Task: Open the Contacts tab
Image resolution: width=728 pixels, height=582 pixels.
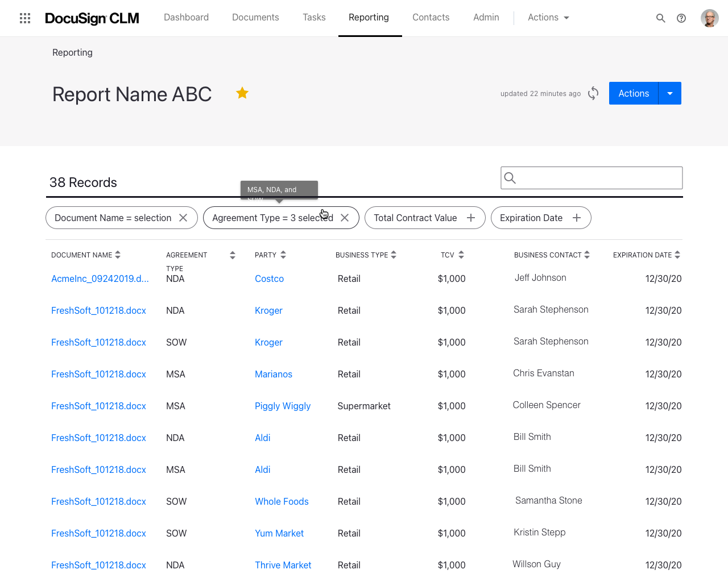Action: 431,18
